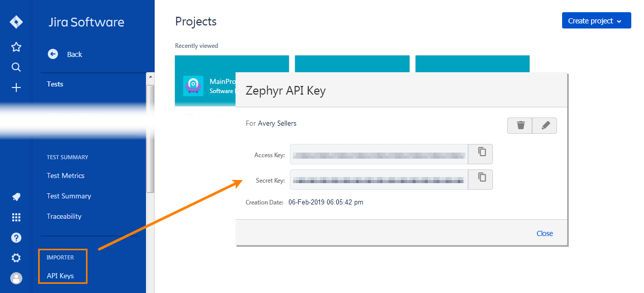The image size is (644, 293).
Task: Open the app switcher grid icon
Action: 16,217
